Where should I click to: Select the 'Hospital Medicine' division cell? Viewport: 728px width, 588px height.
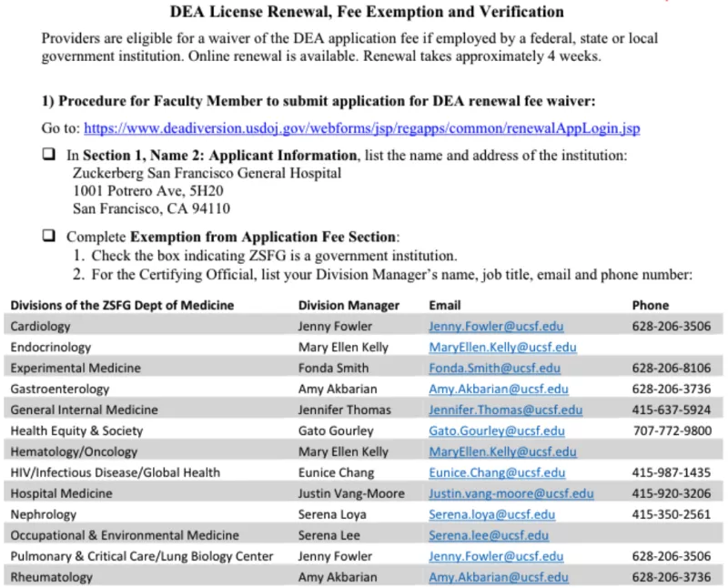pos(61,493)
